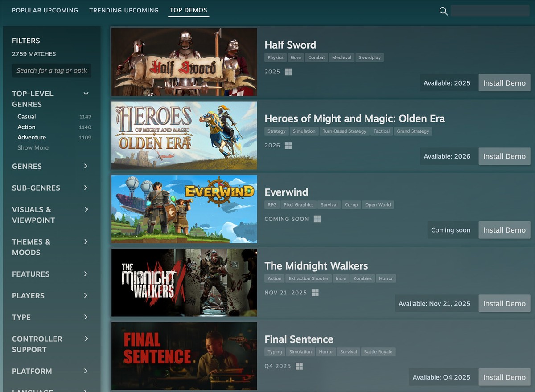This screenshot has height=392, width=535.
Task: Expand the Sub-Genres filter section
Action: 86,188
